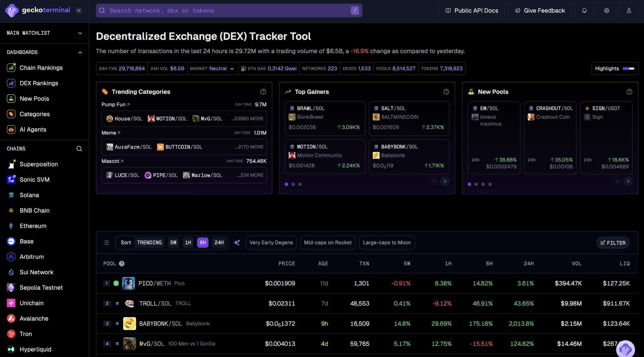The width and height of the screenshot is (644, 357).
Task: Previous page arrow in Top Gainers
Action: (434, 181)
